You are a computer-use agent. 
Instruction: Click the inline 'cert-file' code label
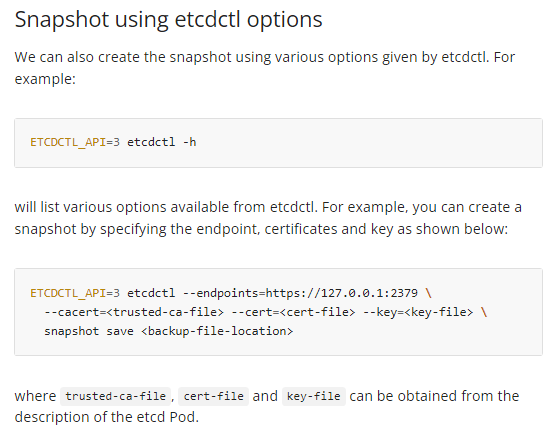point(214,396)
